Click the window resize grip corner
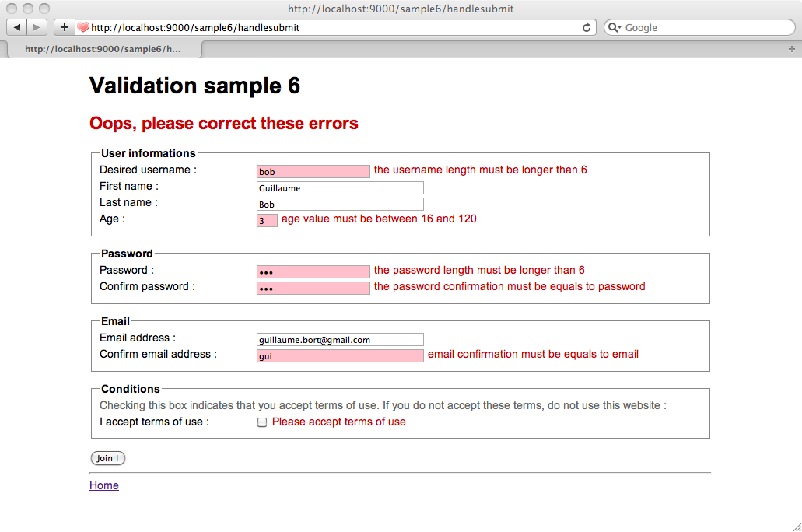Viewport: 802px width, 532px height. click(796, 527)
